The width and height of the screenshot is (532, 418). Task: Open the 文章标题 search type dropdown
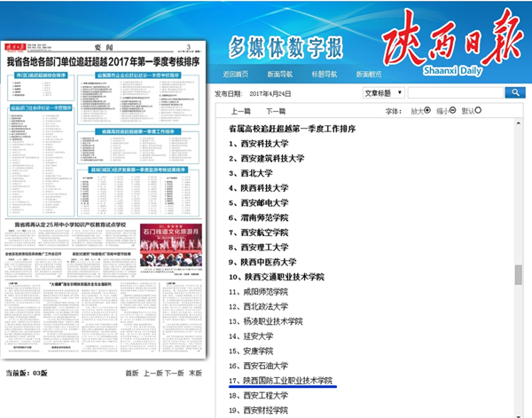click(x=385, y=92)
